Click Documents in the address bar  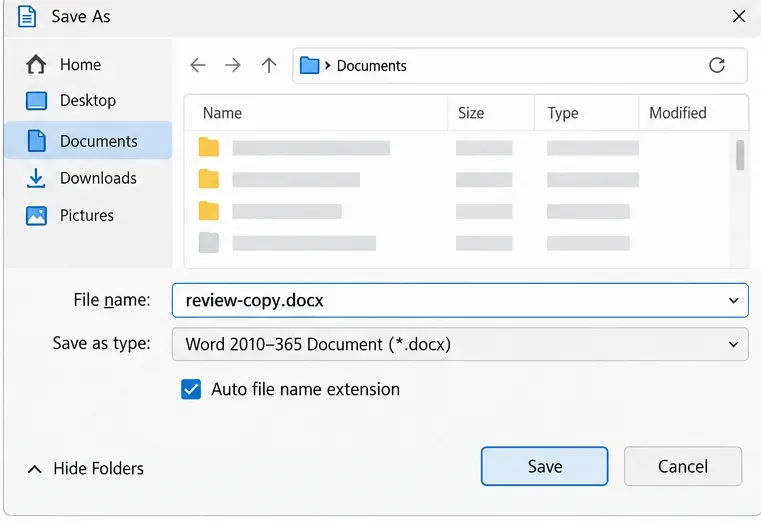(372, 66)
